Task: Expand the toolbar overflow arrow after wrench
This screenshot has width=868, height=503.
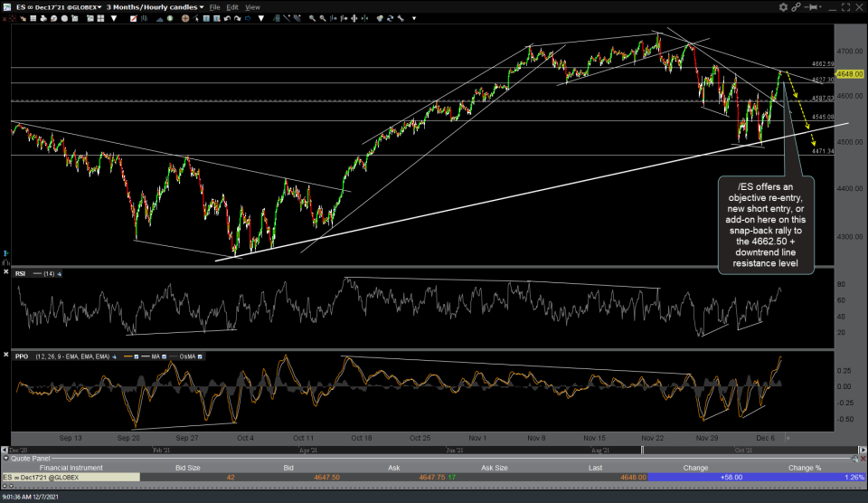Action: pyautogui.click(x=414, y=18)
